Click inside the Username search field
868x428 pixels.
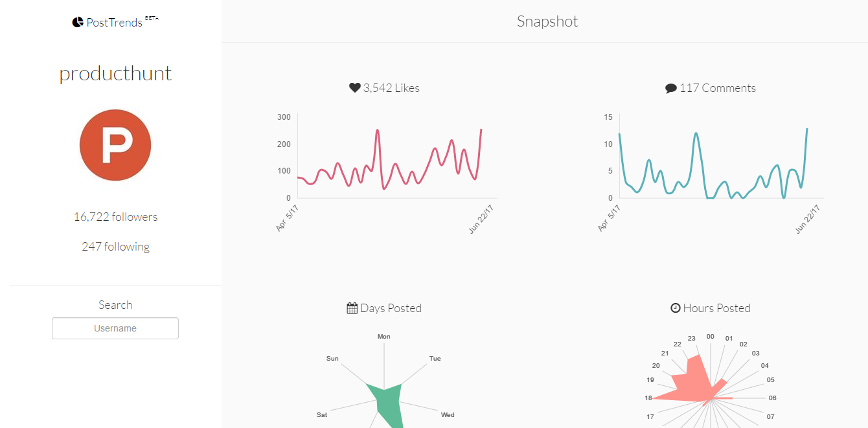(115, 328)
